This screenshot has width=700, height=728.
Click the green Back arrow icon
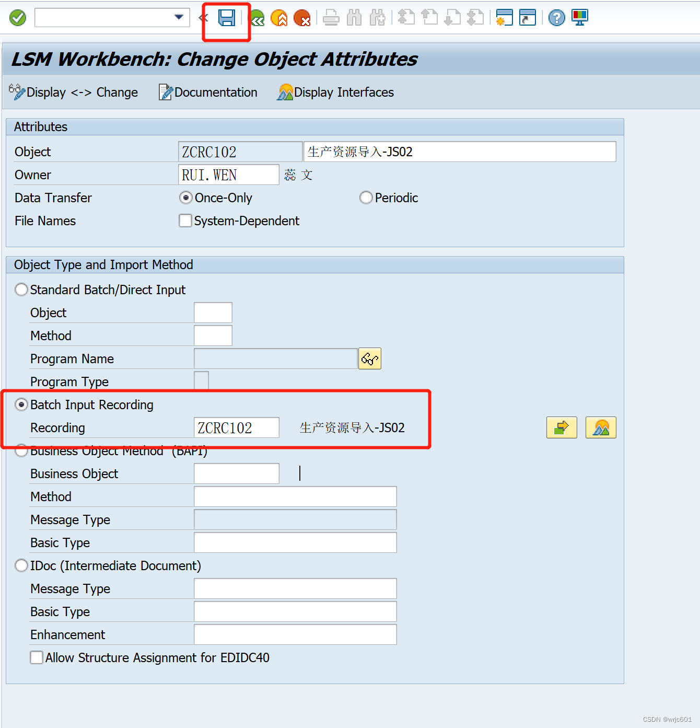(x=256, y=17)
